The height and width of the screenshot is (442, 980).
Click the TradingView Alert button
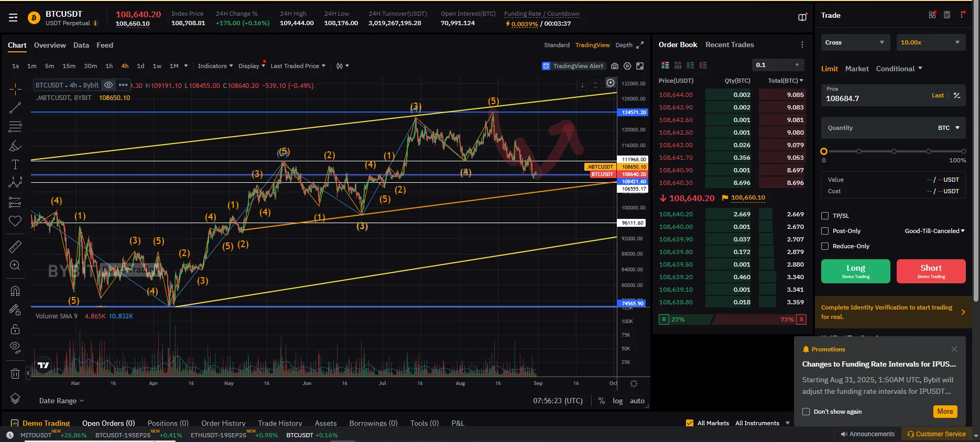click(573, 66)
